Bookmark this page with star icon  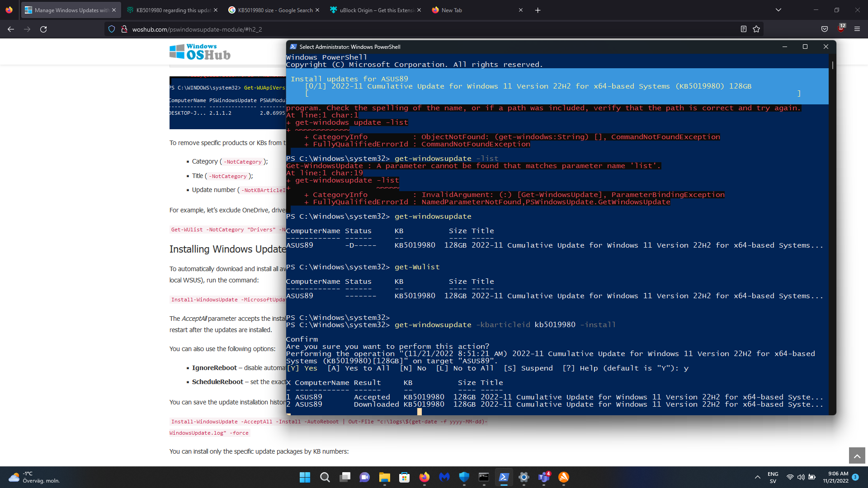[x=756, y=29]
